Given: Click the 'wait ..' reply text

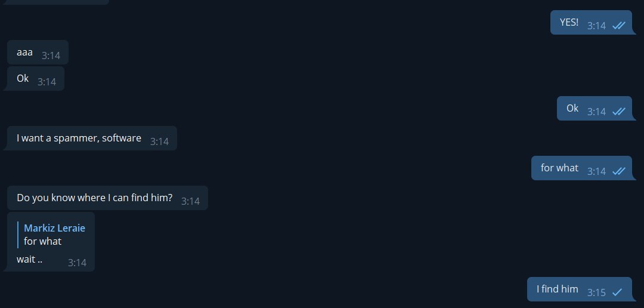Looking at the screenshot, I should (30, 260).
